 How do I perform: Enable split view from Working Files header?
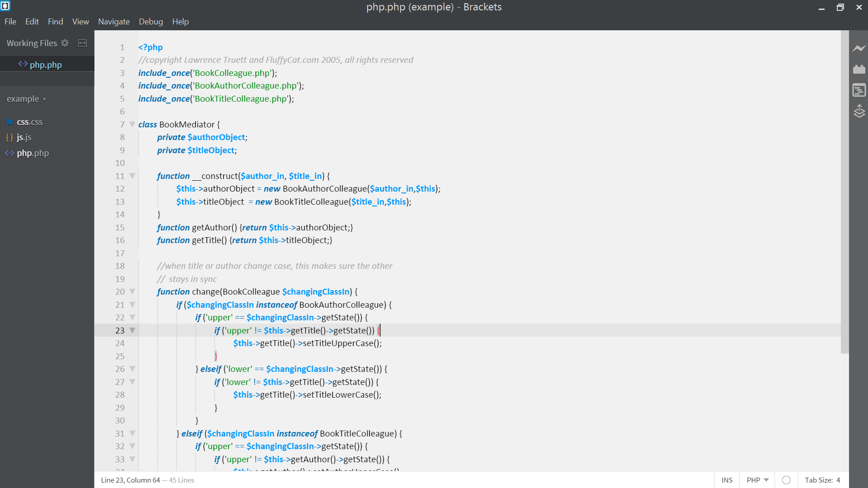(82, 43)
